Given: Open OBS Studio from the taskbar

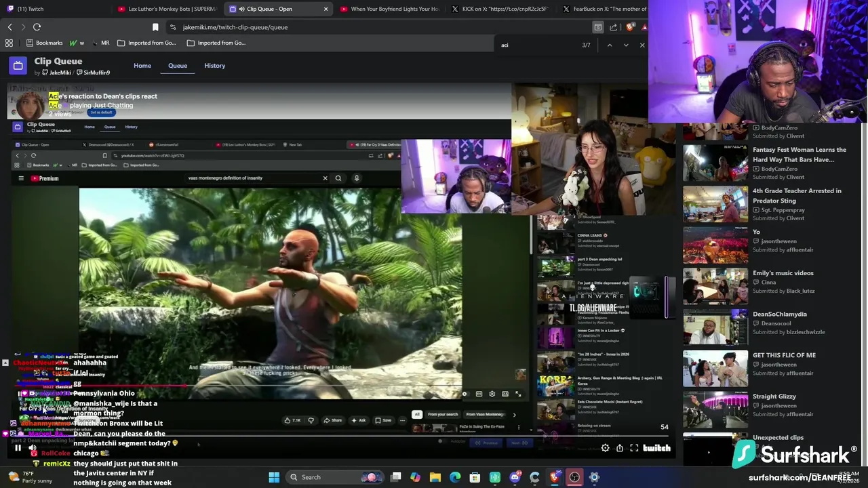Looking at the screenshot, I should pyautogui.click(x=574, y=477).
